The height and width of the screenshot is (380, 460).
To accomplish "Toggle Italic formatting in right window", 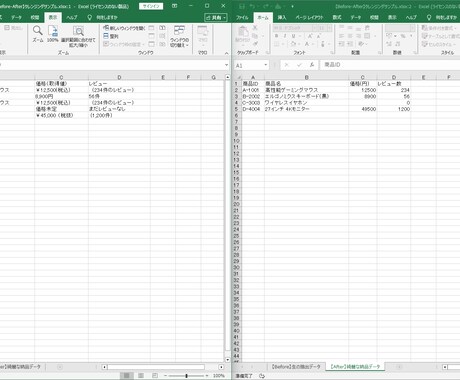I will 285,36.
